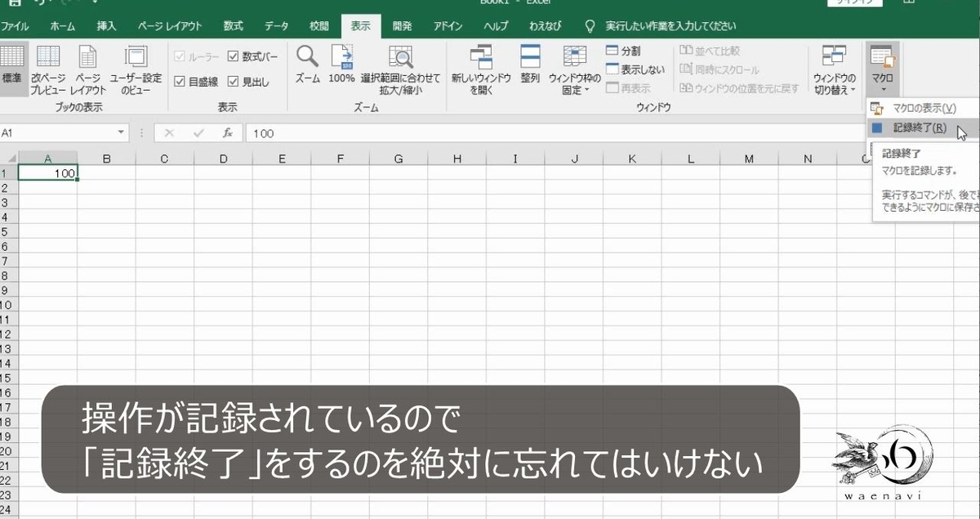Open 改ページプレビュー page break preview
This screenshot has width=980, height=519.
click(x=48, y=69)
